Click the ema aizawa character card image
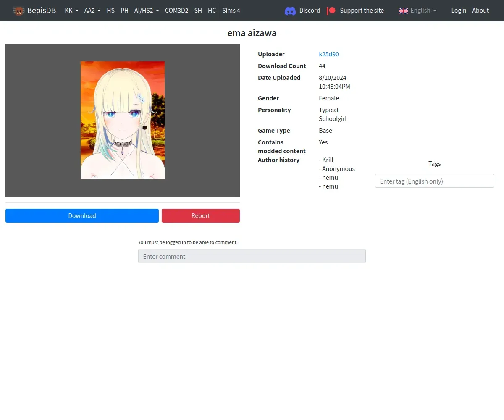Image resolution: width=504 pixels, height=420 pixels. pos(123,120)
